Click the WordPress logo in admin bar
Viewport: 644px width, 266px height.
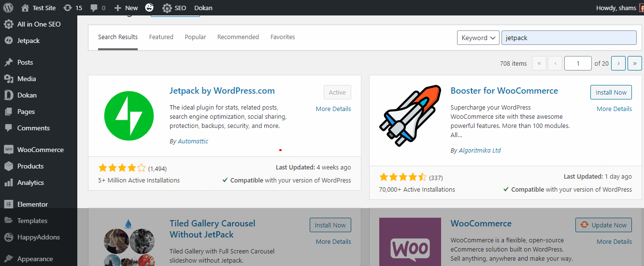pos(8,8)
